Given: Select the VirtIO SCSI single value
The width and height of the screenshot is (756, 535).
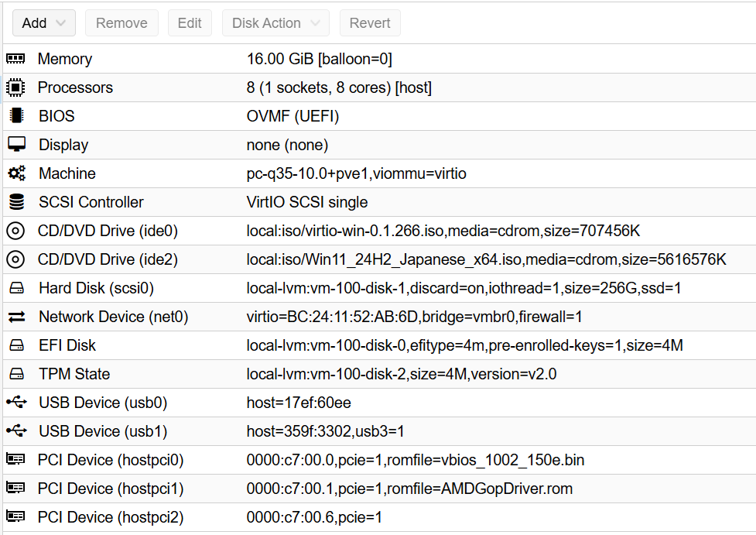Looking at the screenshot, I should [x=307, y=202].
